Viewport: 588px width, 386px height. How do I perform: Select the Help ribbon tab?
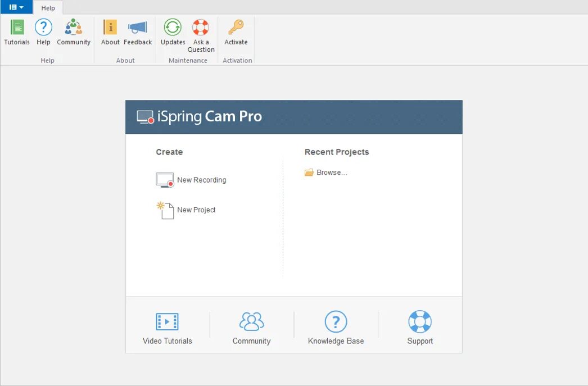[x=48, y=8]
